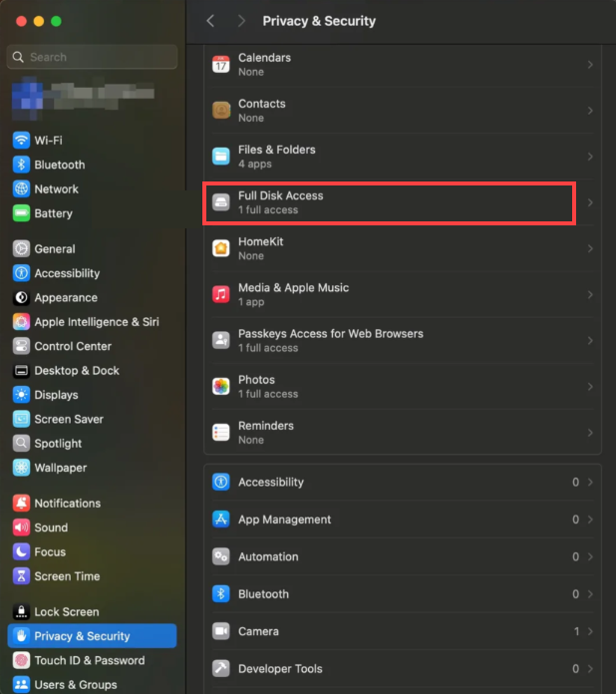Open the Full Disk Access chevron
This screenshot has height=694, width=616.
(590, 202)
